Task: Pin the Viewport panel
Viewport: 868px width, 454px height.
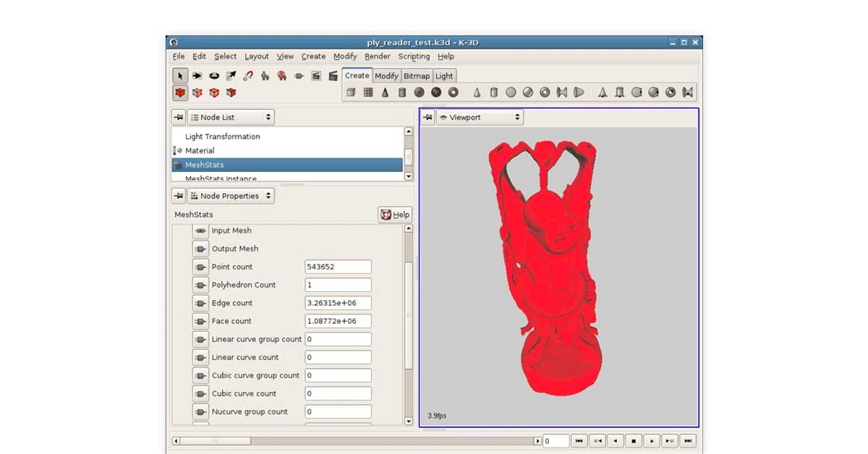Action: pos(427,116)
